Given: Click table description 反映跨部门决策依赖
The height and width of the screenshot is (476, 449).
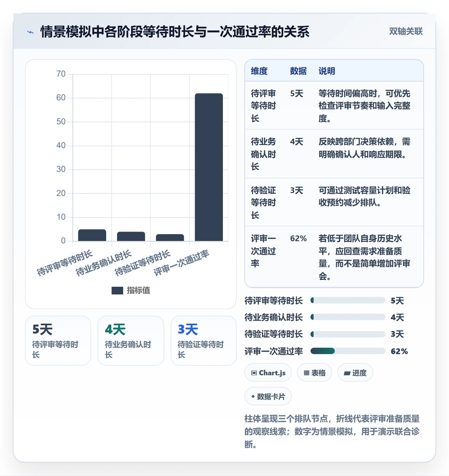Looking at the screenshot, I should pos(364,148).
